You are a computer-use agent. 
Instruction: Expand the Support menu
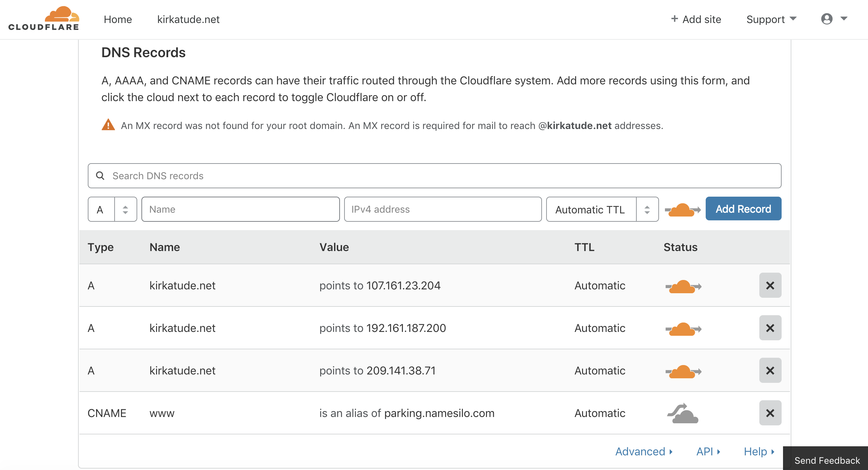pyautogui.click(x=771, y=20)
